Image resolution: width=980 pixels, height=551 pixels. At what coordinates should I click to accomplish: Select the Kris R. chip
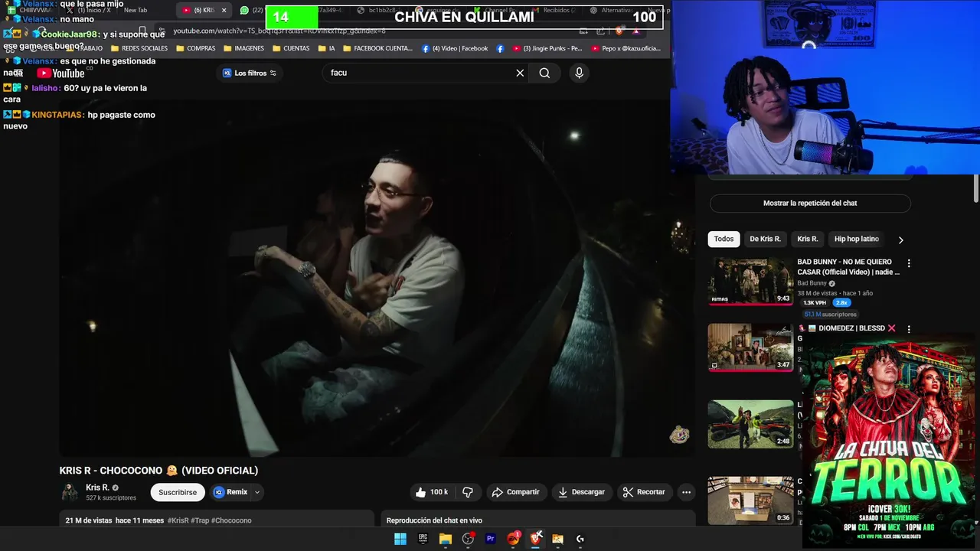tap(808, 239)
